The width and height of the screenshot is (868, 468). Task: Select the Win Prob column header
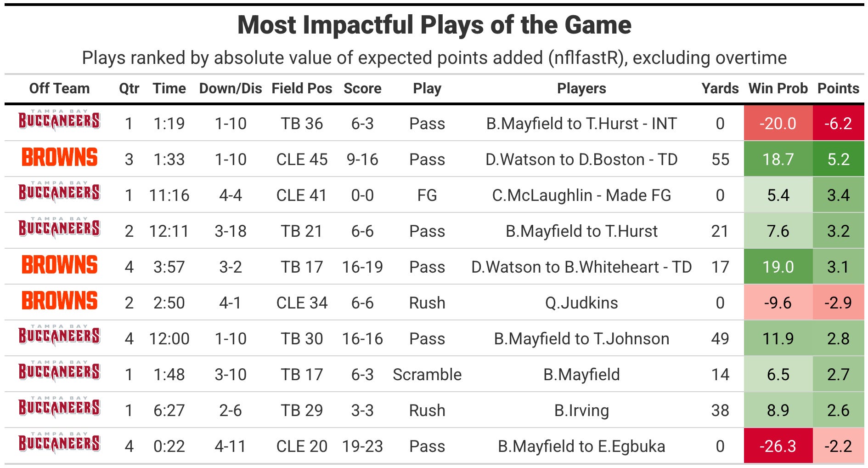778,88
